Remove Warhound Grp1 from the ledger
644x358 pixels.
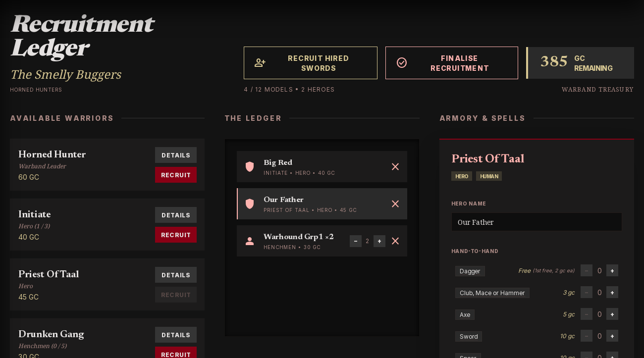click(x=395, y=241)
